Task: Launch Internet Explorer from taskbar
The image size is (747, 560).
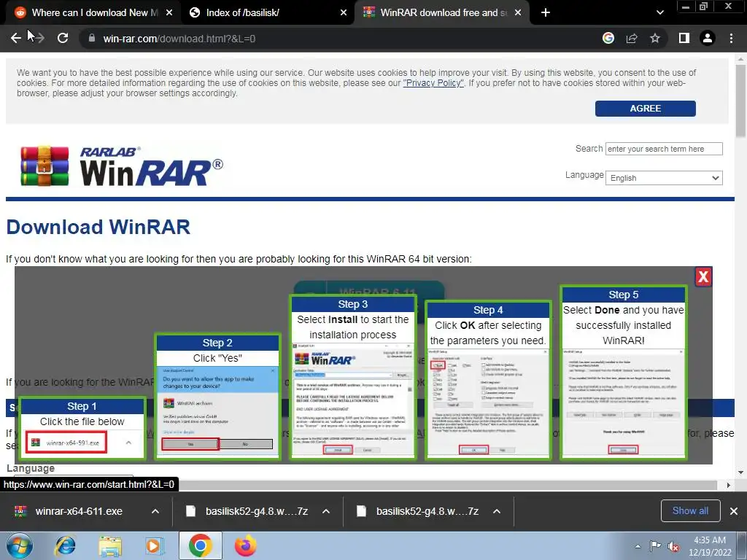Action: point(65,546)
